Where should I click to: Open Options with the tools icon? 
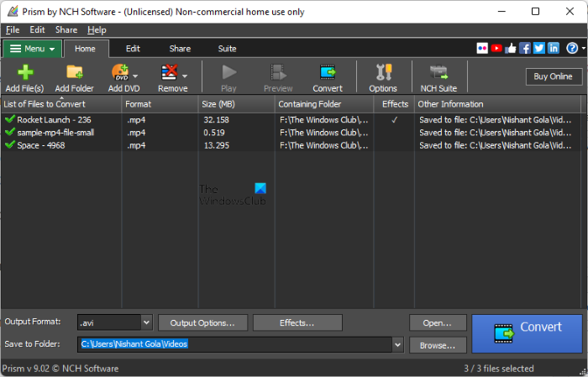pyautogui.click(x=383, y=72)
